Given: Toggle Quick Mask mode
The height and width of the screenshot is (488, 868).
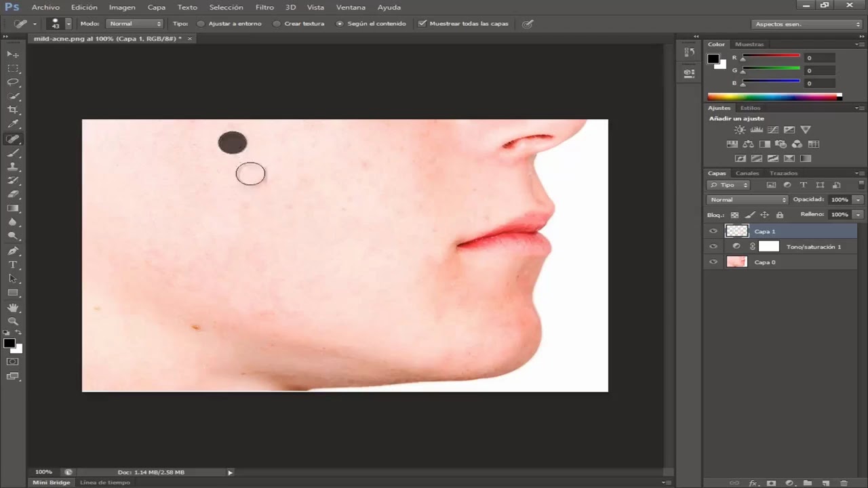Looking at the screenshot, I should (x=13, y=362).
